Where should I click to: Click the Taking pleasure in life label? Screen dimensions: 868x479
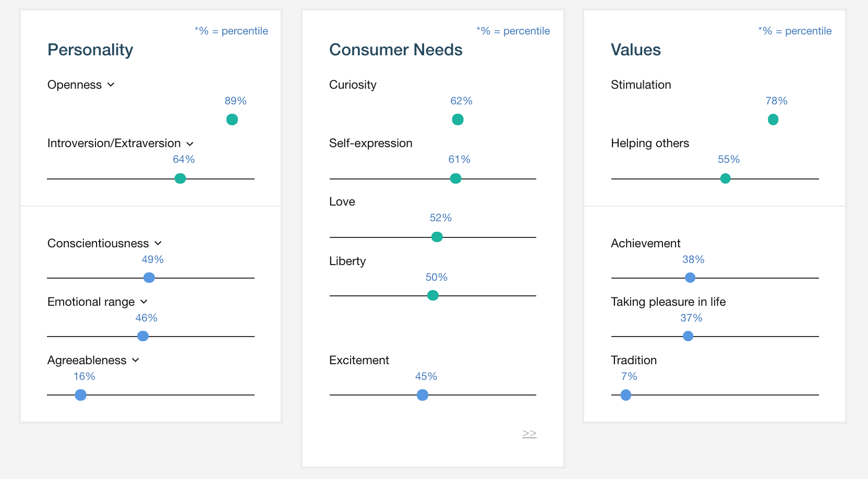coord(668,302)
